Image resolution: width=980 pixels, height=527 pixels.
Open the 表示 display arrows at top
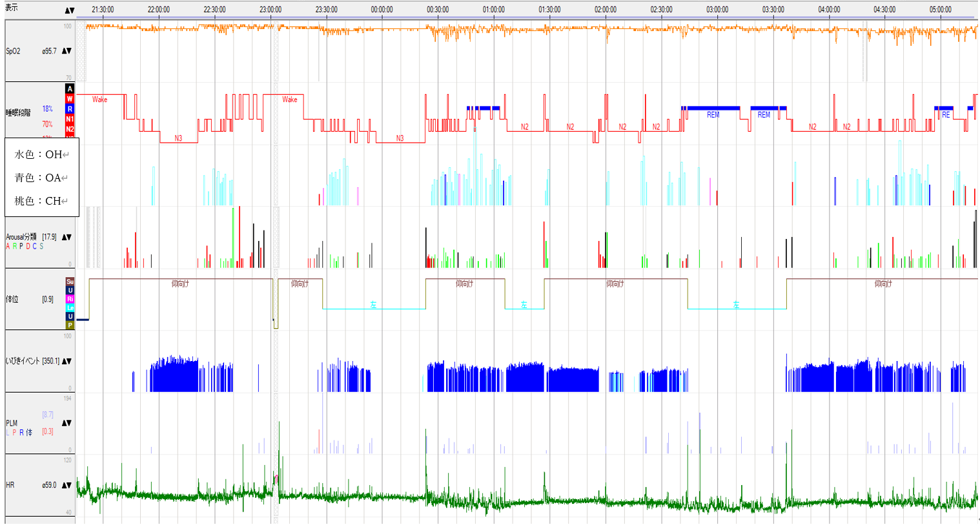[x=70, y=10]
